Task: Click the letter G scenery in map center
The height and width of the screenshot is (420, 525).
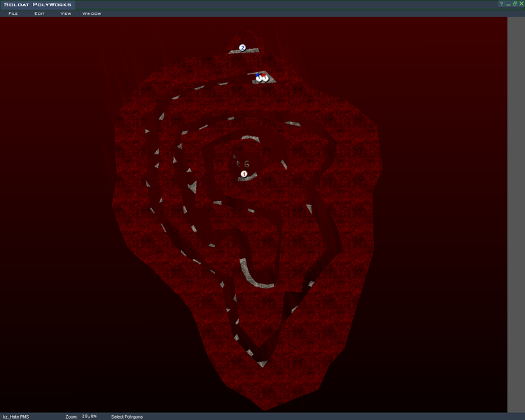Action: [247, 164]
